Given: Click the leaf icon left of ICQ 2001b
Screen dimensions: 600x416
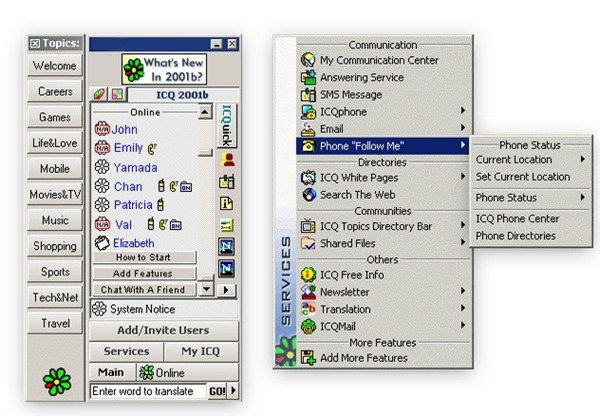Looking at the screenshot, I should click(99, 94).
